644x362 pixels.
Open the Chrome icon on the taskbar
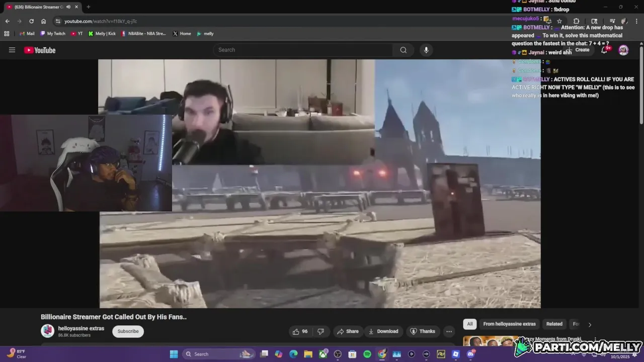382,354
